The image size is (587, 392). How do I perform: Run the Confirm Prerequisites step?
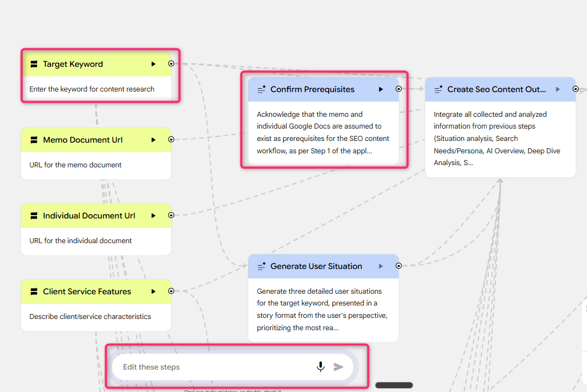tap(381, 89)
